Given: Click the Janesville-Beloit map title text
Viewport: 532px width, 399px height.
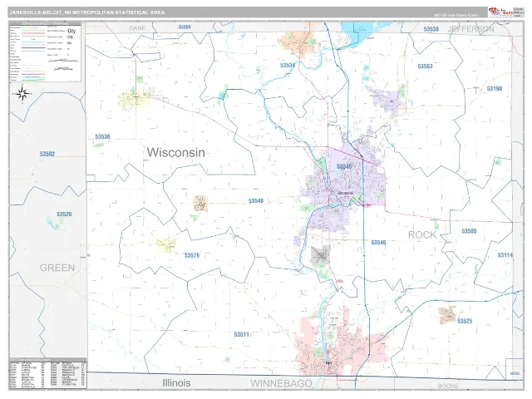Looking at the screenshot, I should click(86, 12).
